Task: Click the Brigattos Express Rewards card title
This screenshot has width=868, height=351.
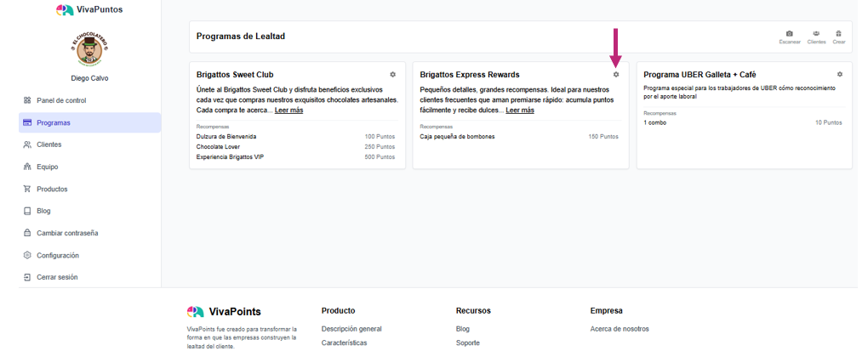Action: (x=470, y=75)
